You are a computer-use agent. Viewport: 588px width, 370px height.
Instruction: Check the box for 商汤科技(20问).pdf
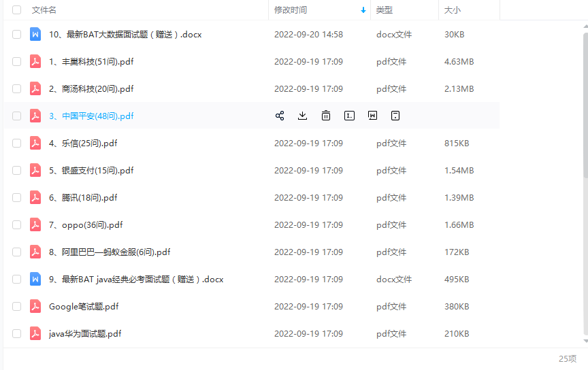[x=16, y=89]
